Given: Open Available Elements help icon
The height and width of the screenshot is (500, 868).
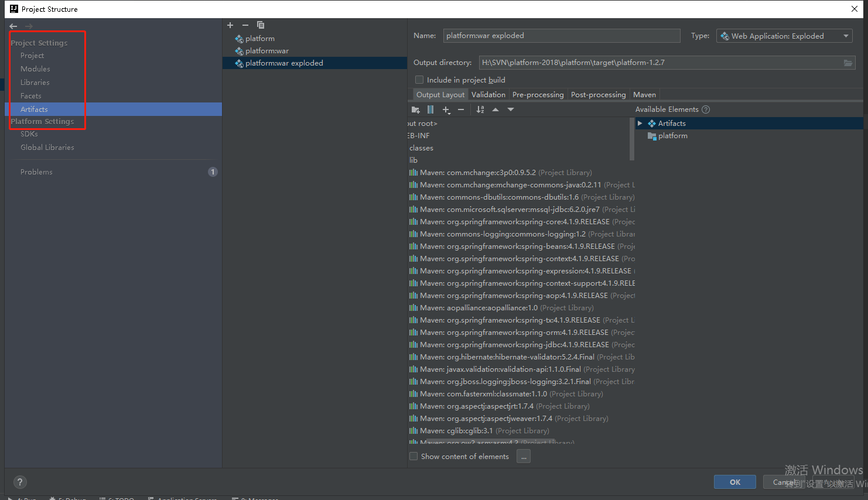Looking at the screenshot, I should tap(706, 109).
